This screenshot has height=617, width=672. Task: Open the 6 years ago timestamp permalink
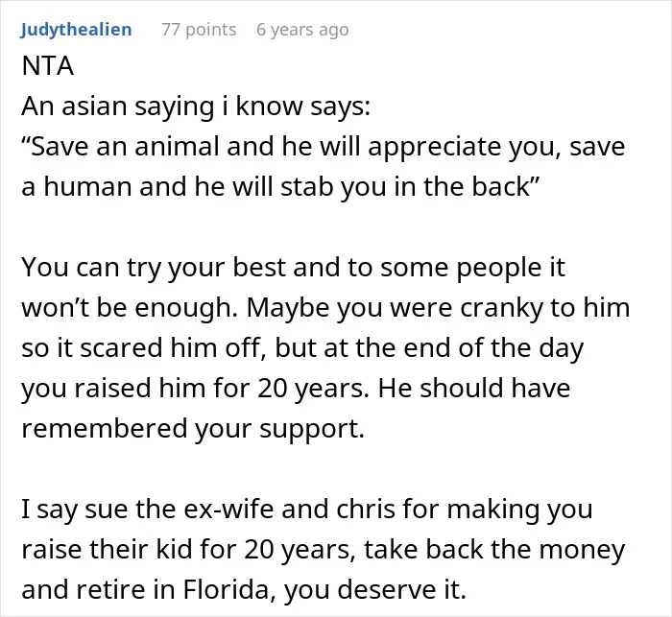click(302, 30)
